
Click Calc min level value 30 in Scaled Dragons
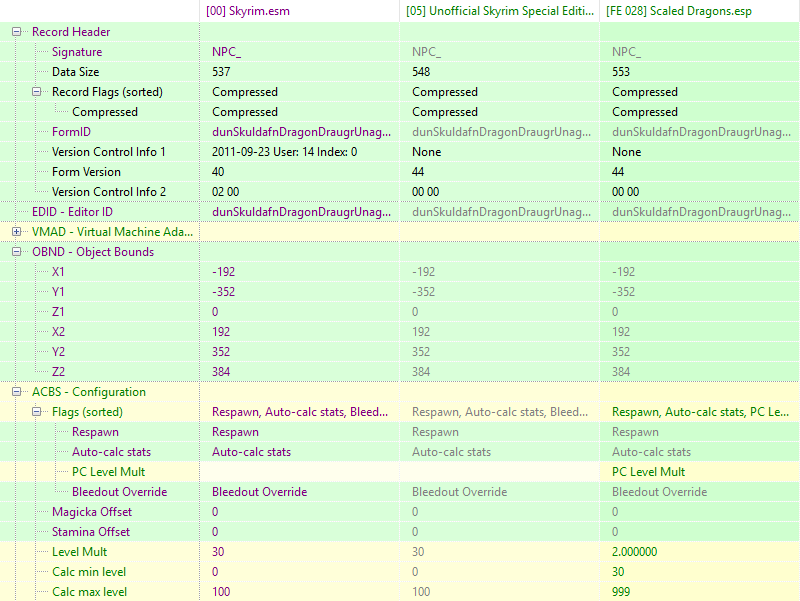pyautogui.click(x=619, y=572)
